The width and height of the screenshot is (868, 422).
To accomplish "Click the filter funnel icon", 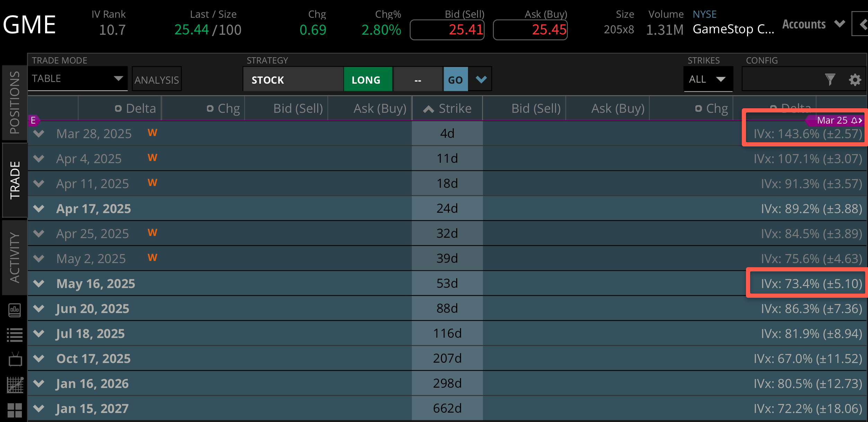I will tap(830, 79).
